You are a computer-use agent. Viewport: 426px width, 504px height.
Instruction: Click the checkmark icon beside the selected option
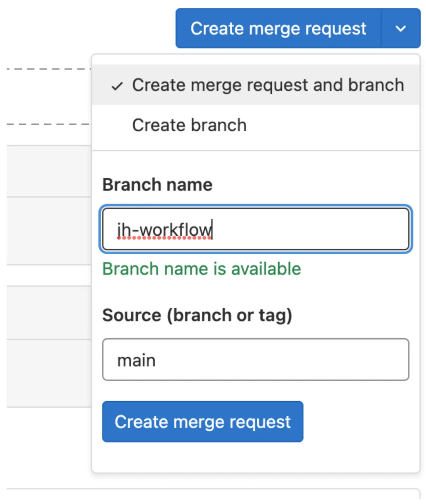[x=117, y=86]
